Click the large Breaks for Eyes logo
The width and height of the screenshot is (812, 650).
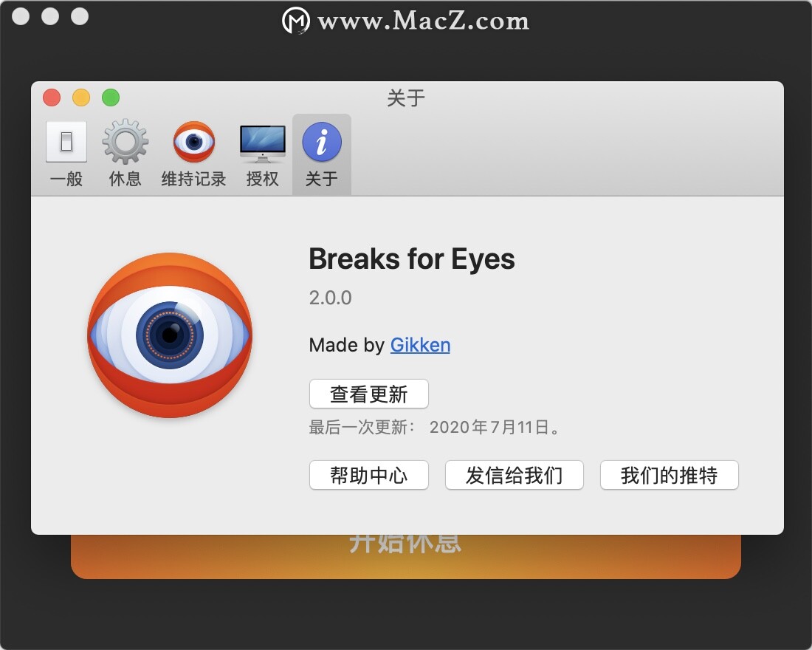point(170,335)
